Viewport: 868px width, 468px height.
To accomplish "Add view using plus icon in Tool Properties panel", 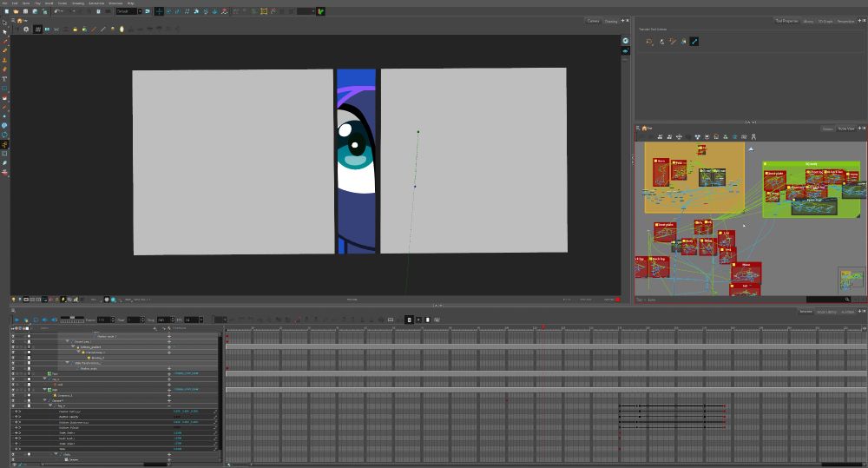I will 859,21.
